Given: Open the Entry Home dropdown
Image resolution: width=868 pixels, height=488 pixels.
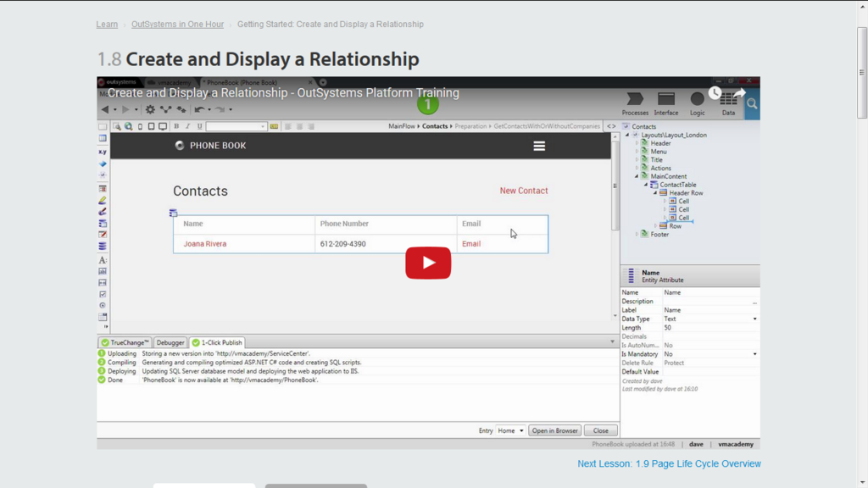Looking at the screenshot, I should 510,430.
